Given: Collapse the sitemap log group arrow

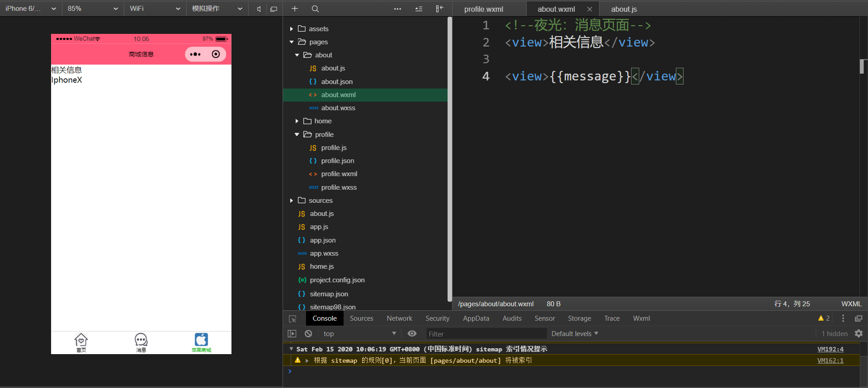Looking at the screenshot, I should (291, 349).
